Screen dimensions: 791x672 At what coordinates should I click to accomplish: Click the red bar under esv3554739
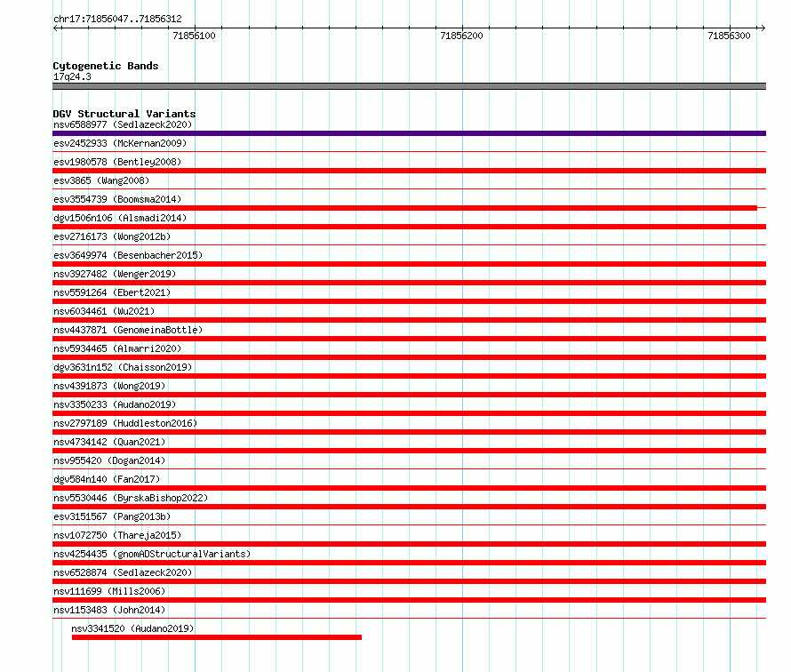pos(404,208)
